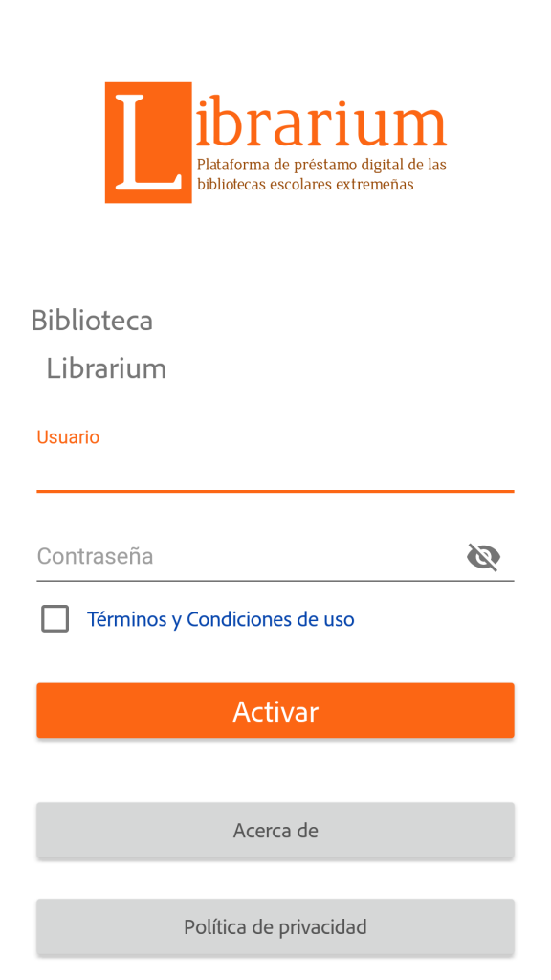Viewport: 551px width, 980px height.
Task: Tap the orange underline of the Usuario field
Action: (x=275, y=491)
